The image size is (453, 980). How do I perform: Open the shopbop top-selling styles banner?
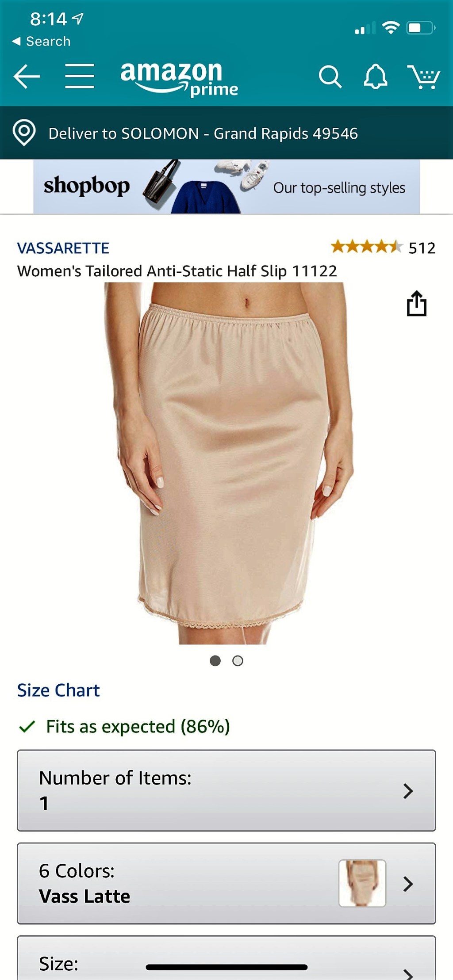tap(226, 187)
